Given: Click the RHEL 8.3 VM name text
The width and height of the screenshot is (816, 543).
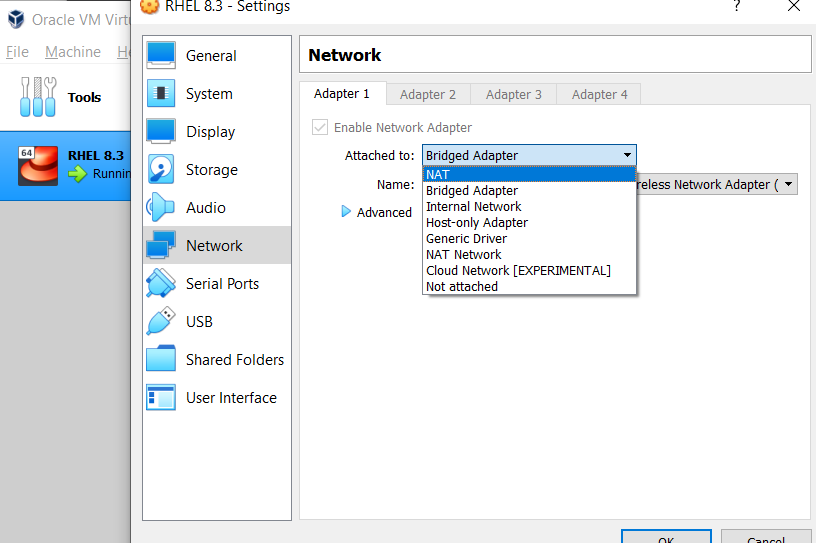Looking at the screenshot, I should tap(96, 156).
